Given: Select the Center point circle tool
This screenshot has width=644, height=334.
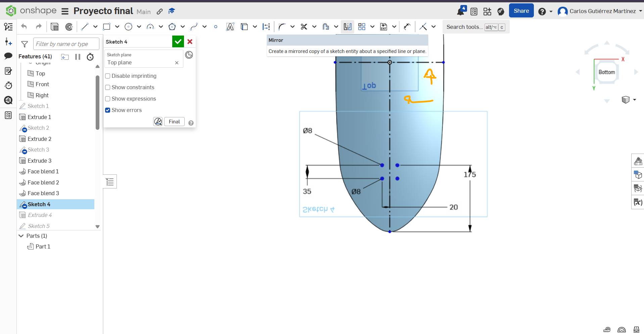Looking at the screenshot, I should tap(128, 27).
